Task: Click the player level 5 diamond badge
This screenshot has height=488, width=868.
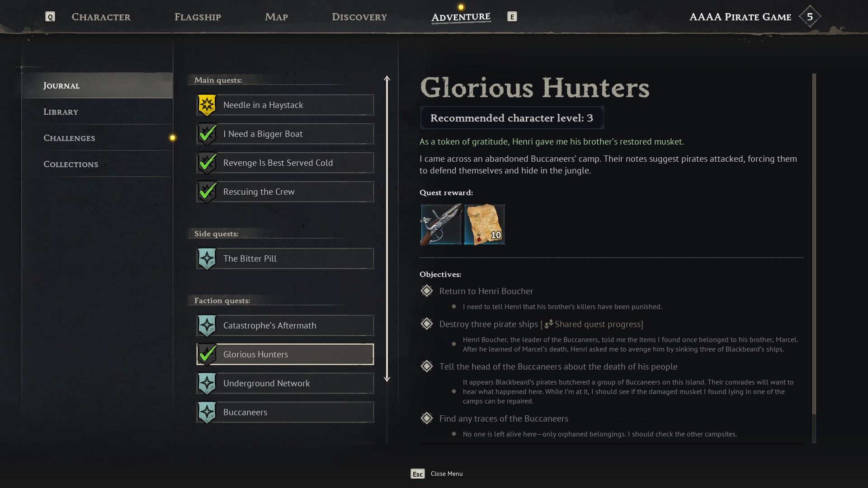Action: click(809, 17)
